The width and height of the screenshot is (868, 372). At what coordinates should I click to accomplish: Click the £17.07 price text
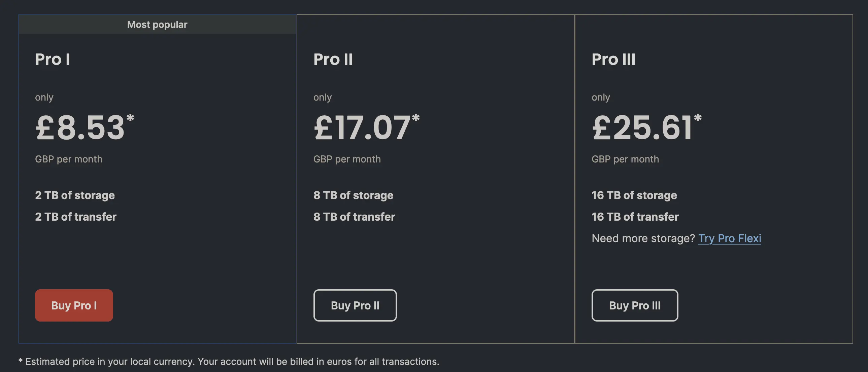[362, 128]
